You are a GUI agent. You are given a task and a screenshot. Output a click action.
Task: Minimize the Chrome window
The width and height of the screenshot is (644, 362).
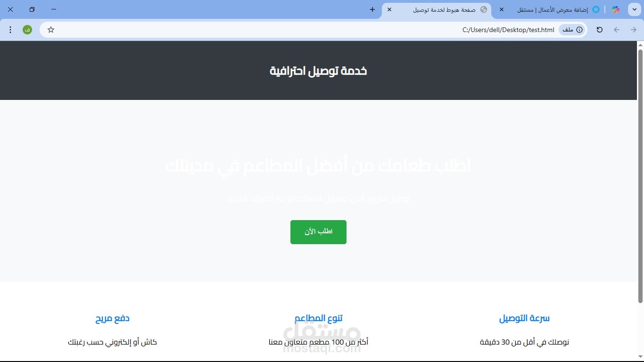point(54,9)
